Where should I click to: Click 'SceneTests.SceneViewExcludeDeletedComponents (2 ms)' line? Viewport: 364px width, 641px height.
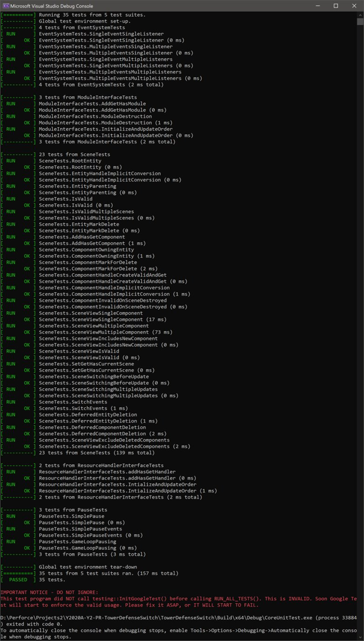click(114, 447)
